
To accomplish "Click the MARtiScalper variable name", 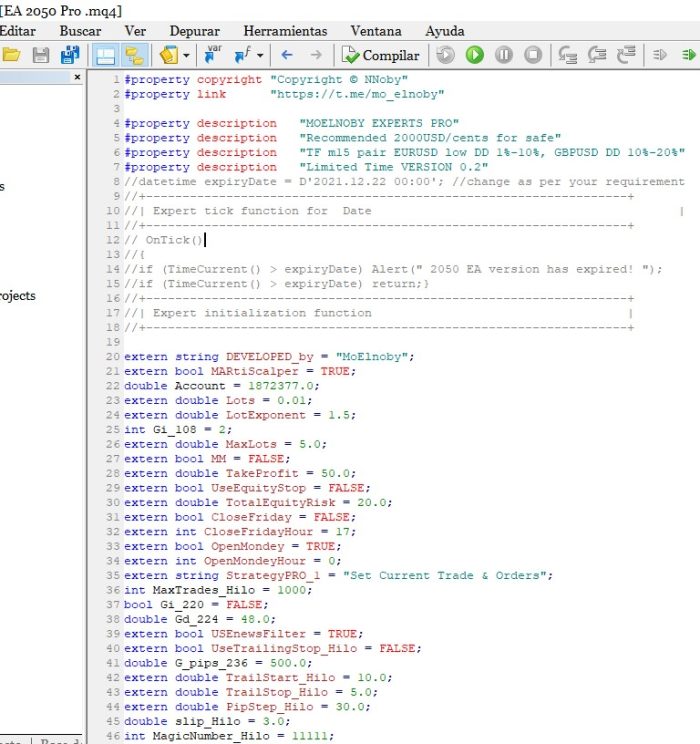I will point(255,372).
